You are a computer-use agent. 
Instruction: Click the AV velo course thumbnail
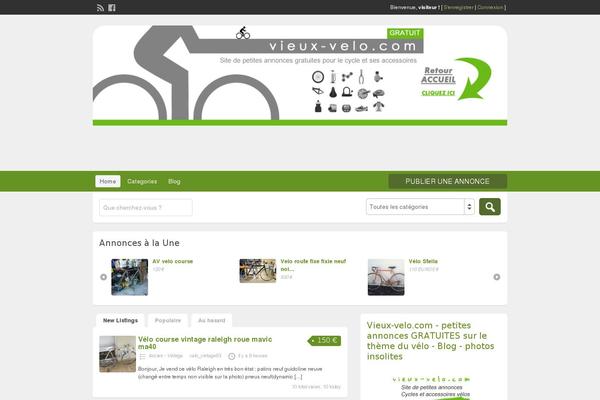click(x=129, y=277)
